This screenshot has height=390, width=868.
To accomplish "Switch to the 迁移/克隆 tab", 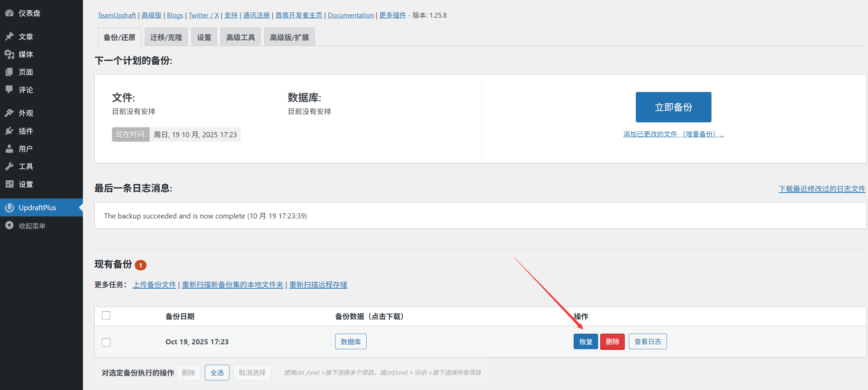I will point(166,37).
